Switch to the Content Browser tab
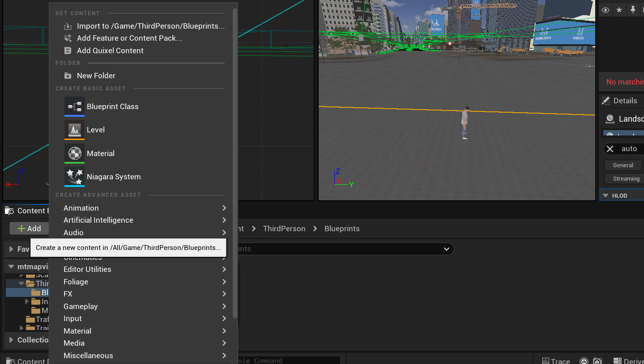The width and height of the screenshot is (644, 364). [27, 211]
